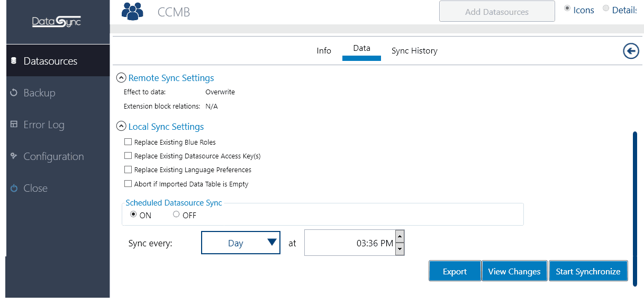Select Close in sidebar

coord(58,188)
